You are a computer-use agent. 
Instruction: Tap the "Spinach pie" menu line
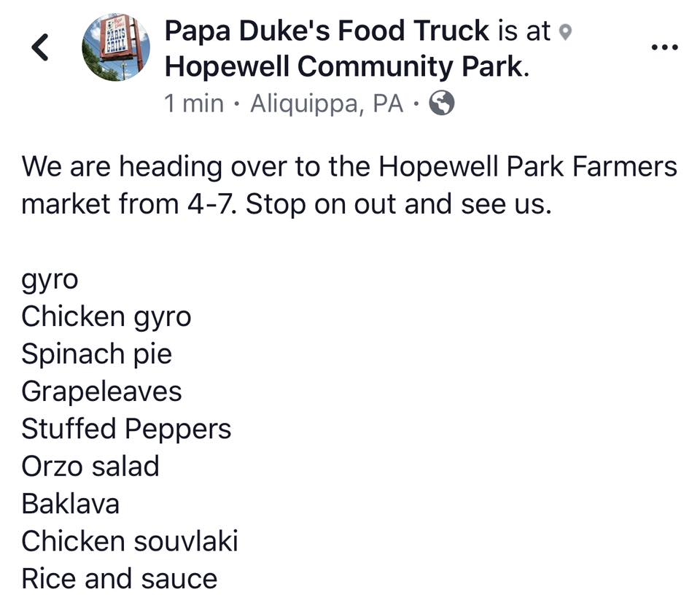(x=96, y=354)
